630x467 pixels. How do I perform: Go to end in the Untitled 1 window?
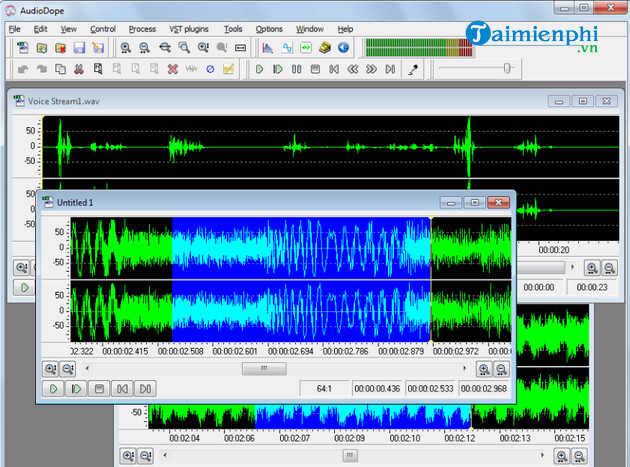click(x=145, y=389)
